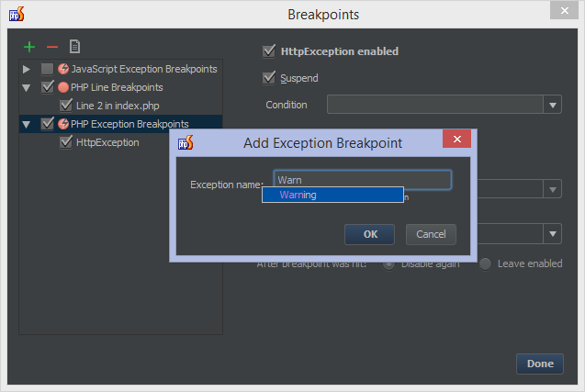Click the green plus add breakpoint icon
Image resolution: width=585 pixels, height=392 pixels.
pos(29,47)
